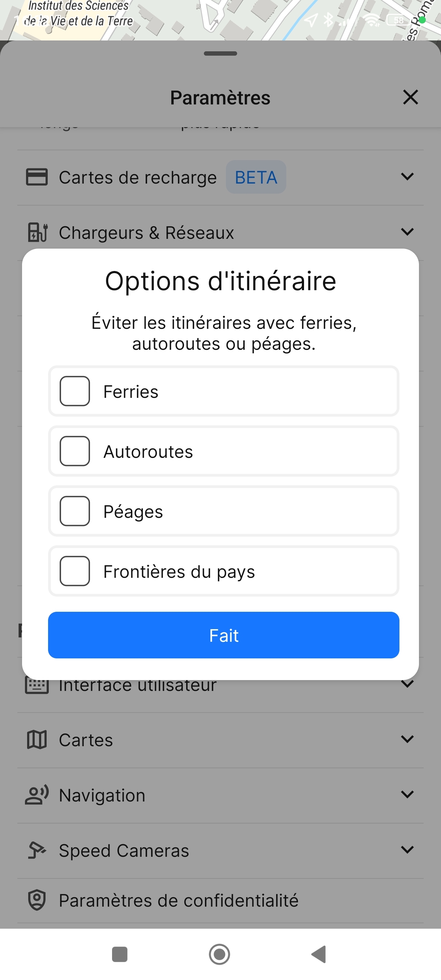Expand the Cartes de recharge section
This screenshot has height=980, width=441.
tap(407, 176)
